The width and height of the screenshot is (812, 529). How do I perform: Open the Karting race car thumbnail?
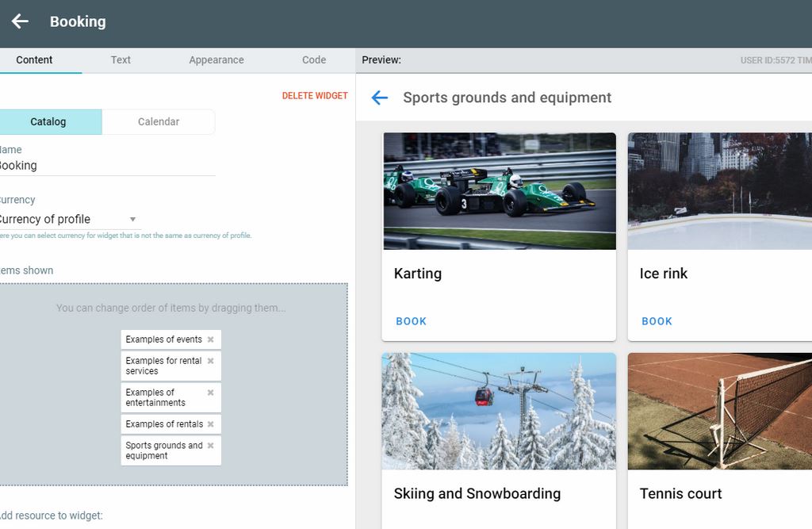[500, 191]
